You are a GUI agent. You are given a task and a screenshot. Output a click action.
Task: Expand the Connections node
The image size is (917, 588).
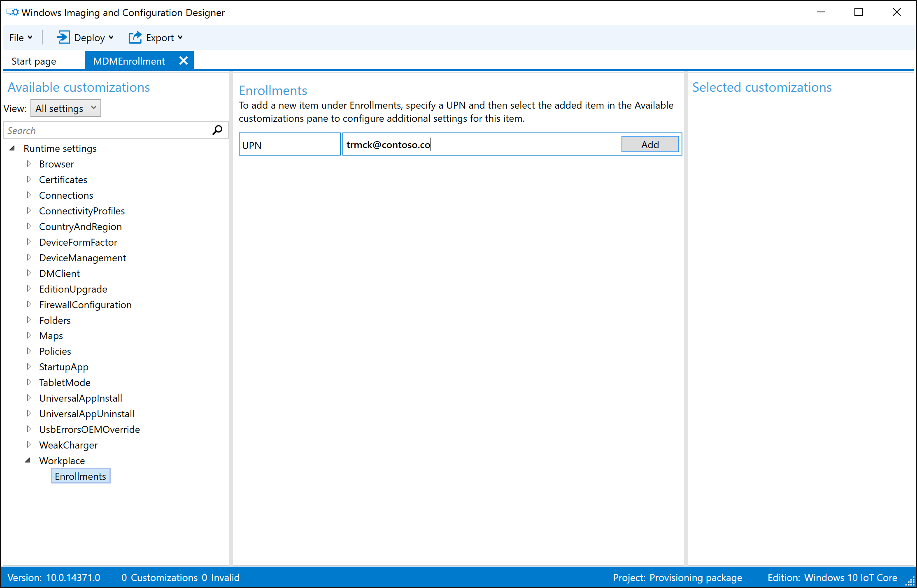coord(29,195)
